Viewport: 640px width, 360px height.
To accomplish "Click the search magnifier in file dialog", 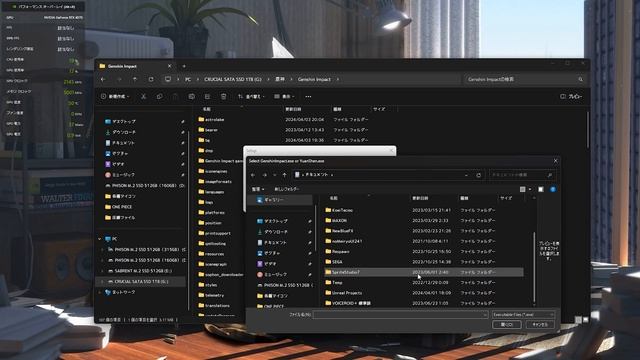I will [x=550, y=175].
